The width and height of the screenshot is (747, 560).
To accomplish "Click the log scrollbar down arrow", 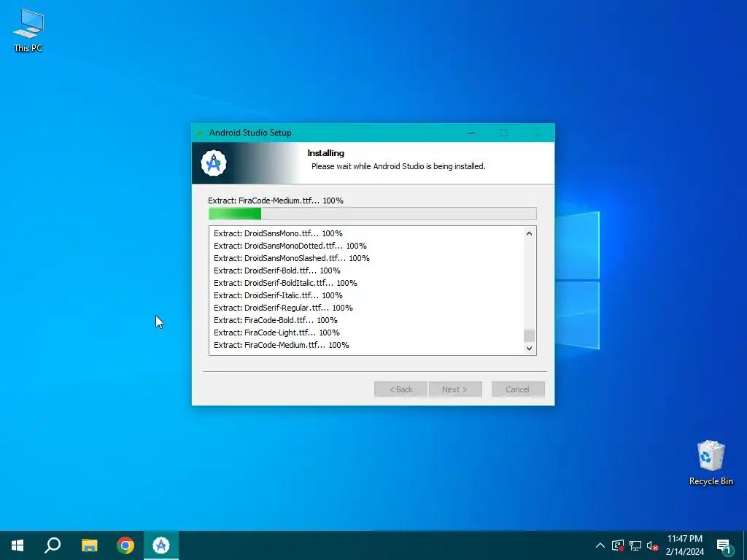I will point(529,348).
